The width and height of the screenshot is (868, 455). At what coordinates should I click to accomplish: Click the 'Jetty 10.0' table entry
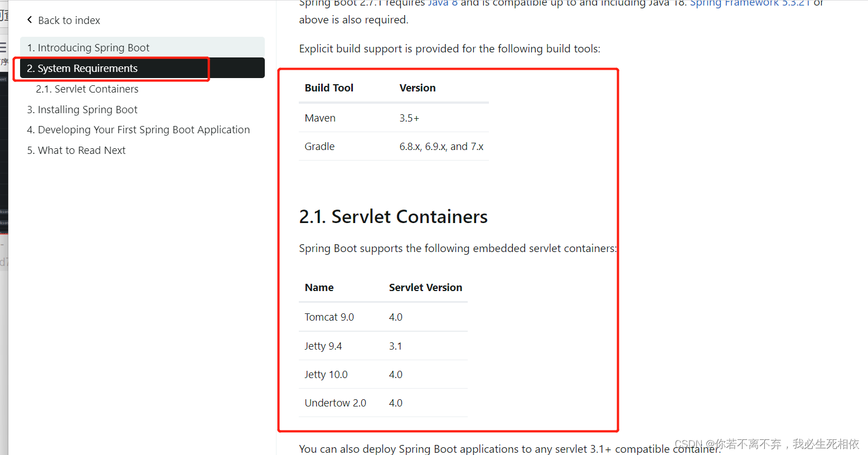(x=326, y=375)
